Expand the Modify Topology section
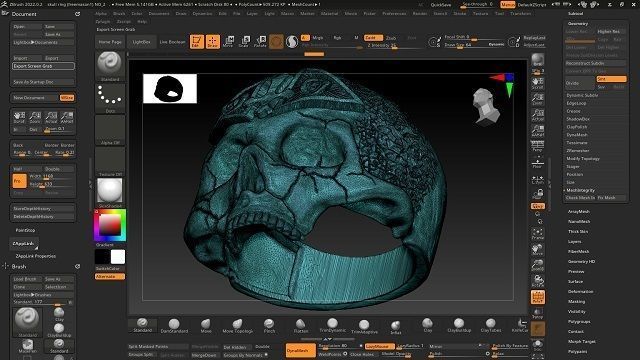Screen dimensions: 640x360 (583, 159)
